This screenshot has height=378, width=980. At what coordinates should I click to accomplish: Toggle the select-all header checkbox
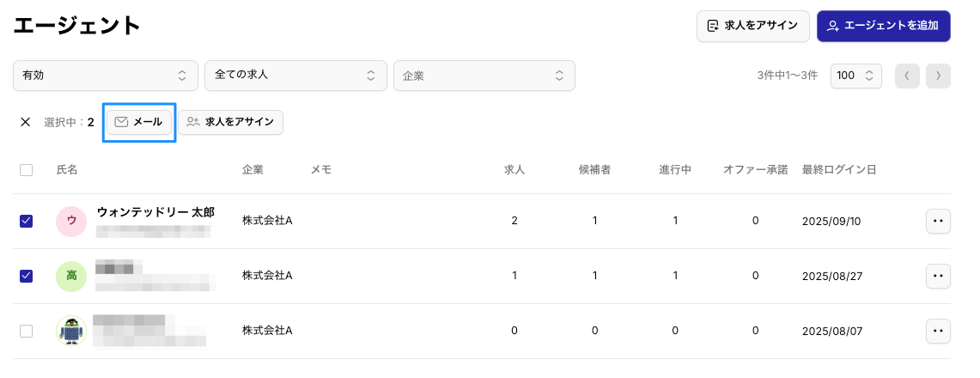(x=27, y=170)
